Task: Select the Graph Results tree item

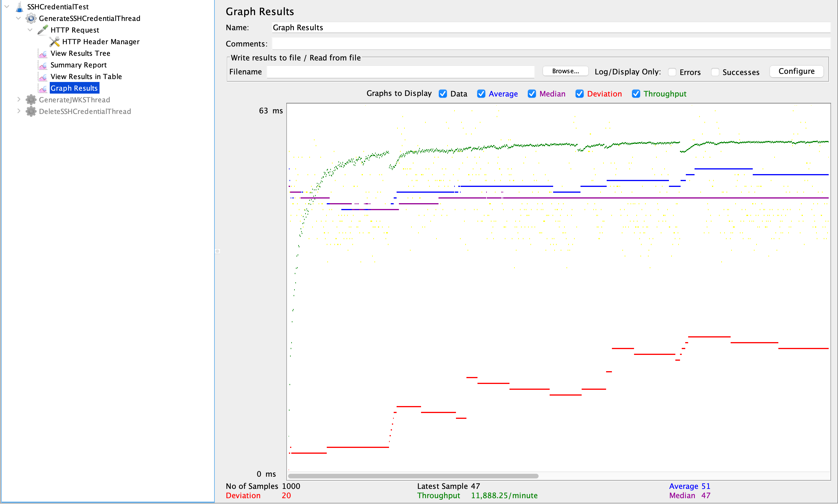Action: point(74,88)
